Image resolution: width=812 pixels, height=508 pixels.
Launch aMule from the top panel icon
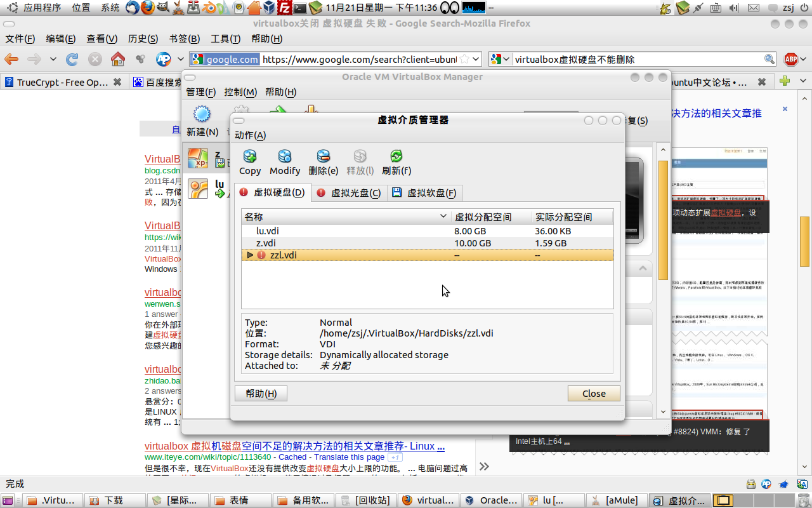pyautogui.click(x=178, y=8)
